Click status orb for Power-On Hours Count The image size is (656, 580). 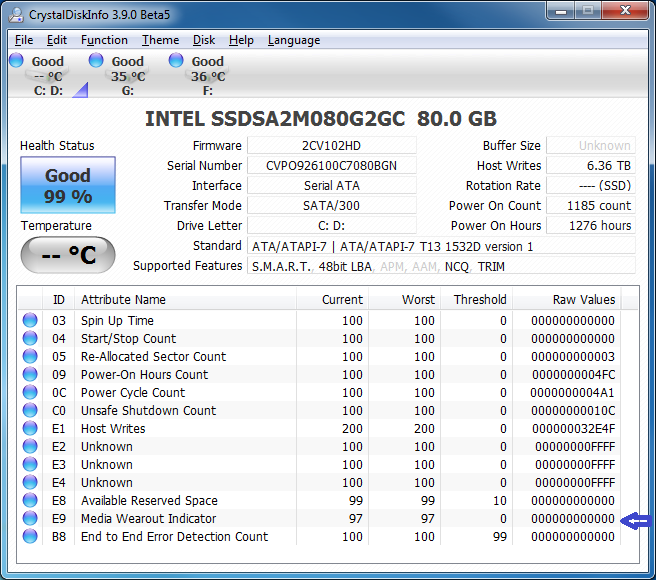pyautogui.click(x=30, y=374)
